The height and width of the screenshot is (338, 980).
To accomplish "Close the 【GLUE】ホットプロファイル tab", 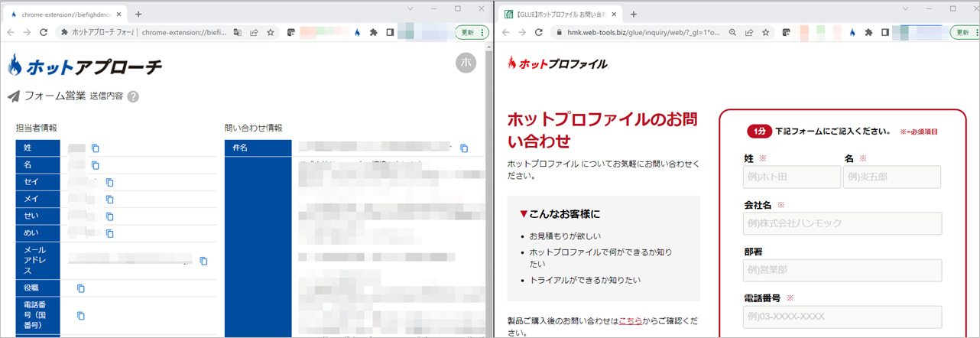I will tap(614, 14).
